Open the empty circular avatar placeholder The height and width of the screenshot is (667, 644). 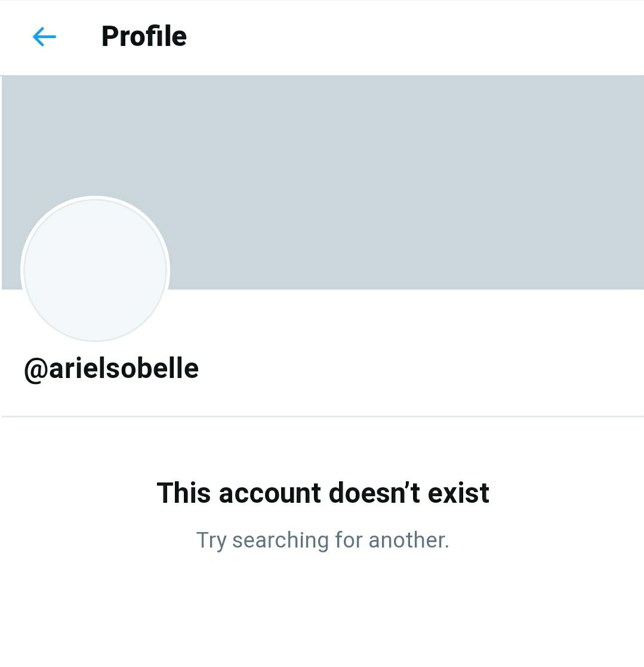tap(95, 269)
